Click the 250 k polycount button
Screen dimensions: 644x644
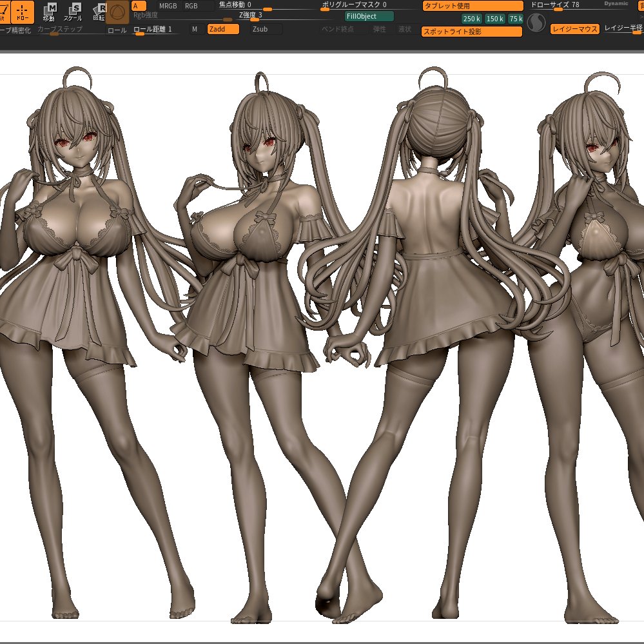coord(471,19)
